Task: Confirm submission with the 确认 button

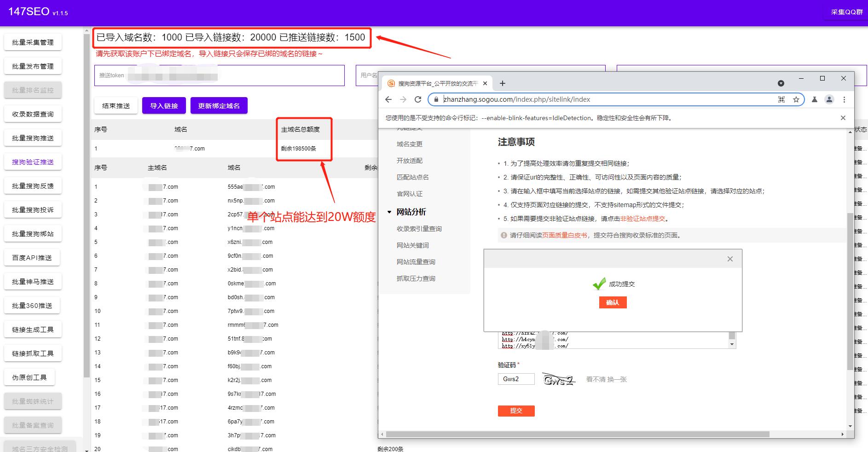Action: pyautogui.click(x=613, y=302)
